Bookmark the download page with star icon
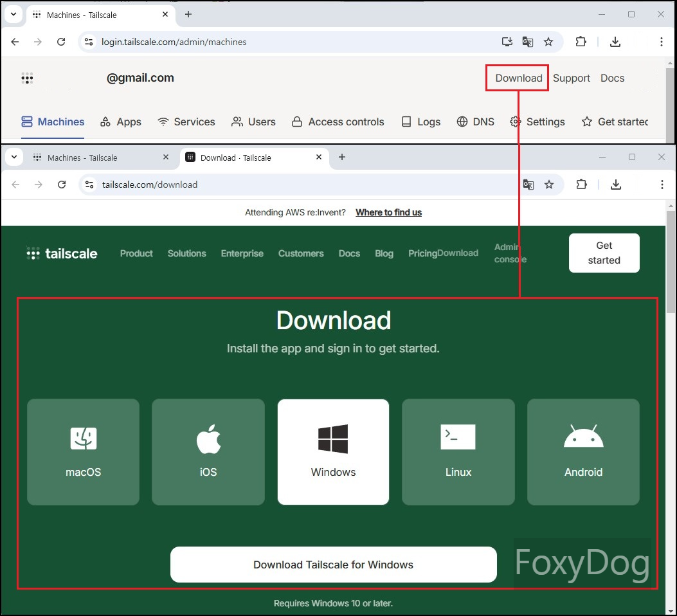677x616 pixels. [549, 185]
